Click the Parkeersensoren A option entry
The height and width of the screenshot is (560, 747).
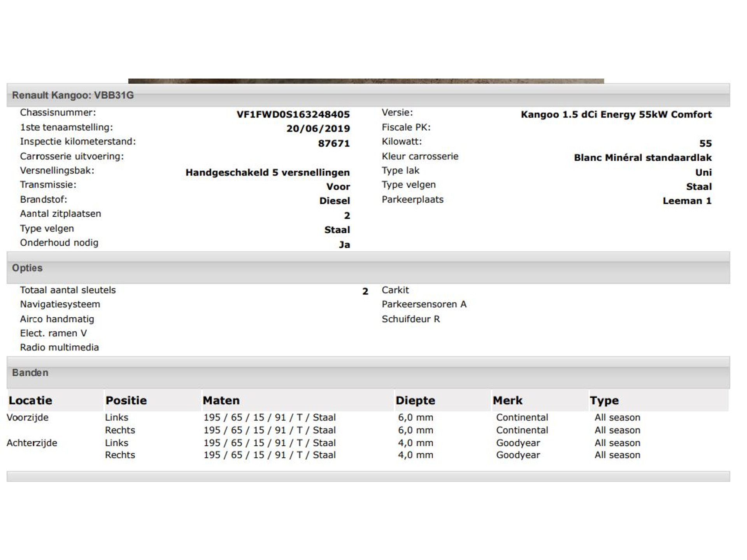(x=424, y=304)
